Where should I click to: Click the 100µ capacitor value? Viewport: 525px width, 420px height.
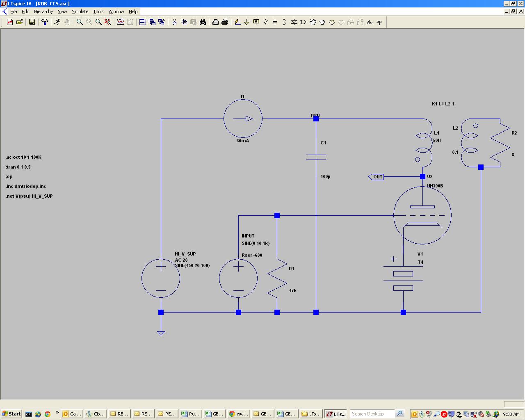coord(326,176)
